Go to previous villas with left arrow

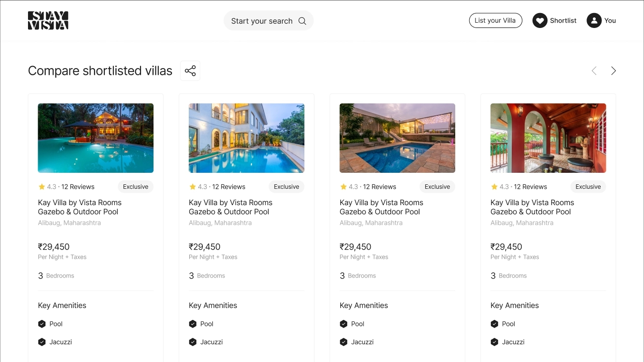pyautogui.click(x=594, y=71)
